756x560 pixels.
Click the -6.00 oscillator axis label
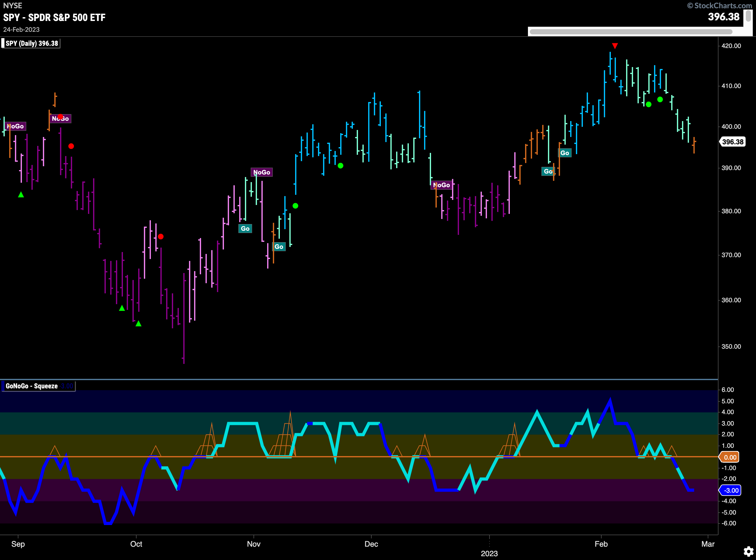(728, 523)
